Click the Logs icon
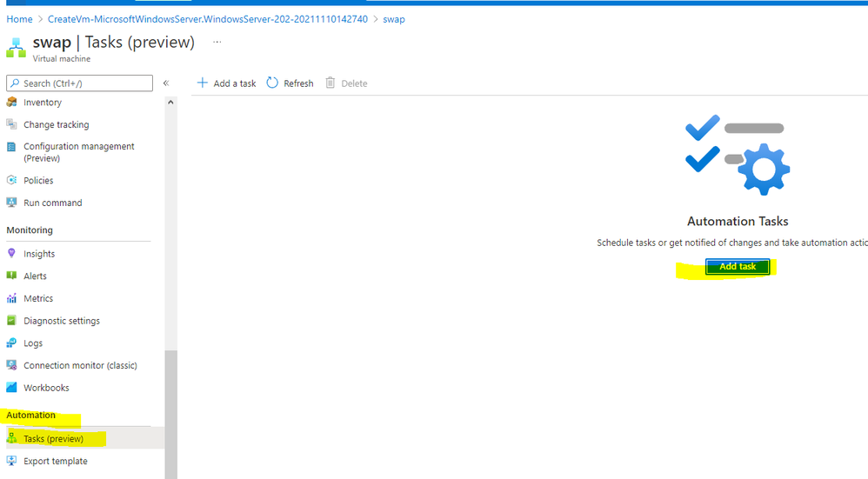868x479 pixels. coord(11,343)
